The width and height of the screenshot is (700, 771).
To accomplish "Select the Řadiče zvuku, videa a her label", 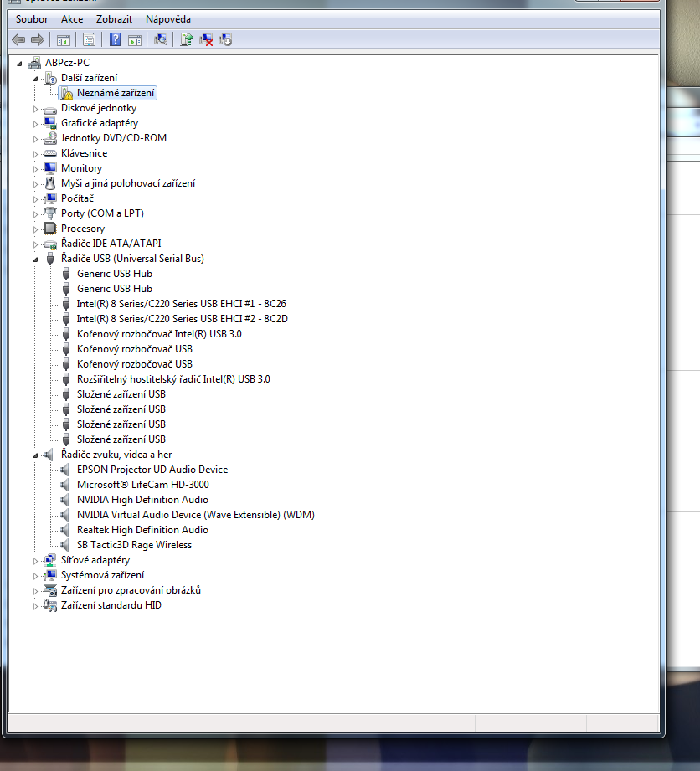I will pos(116,455).
